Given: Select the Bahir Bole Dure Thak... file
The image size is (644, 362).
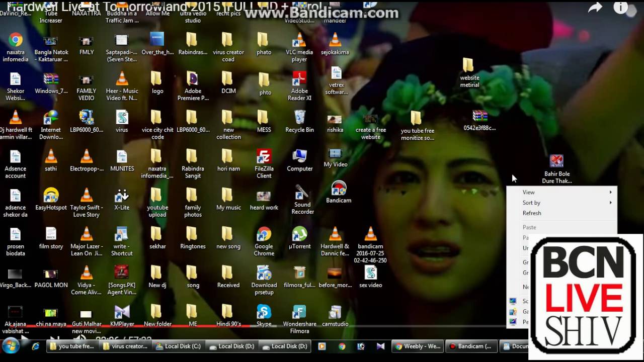Looking at the screenshot, I should pos(556,169).
